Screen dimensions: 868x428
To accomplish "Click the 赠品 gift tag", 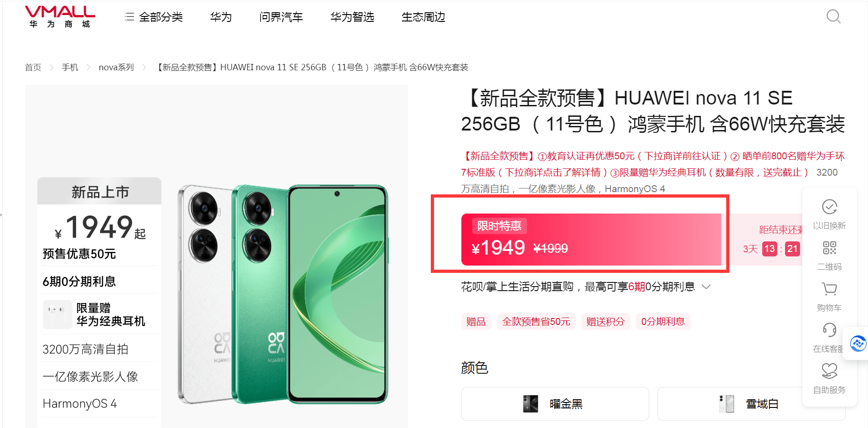I will 476,322.
